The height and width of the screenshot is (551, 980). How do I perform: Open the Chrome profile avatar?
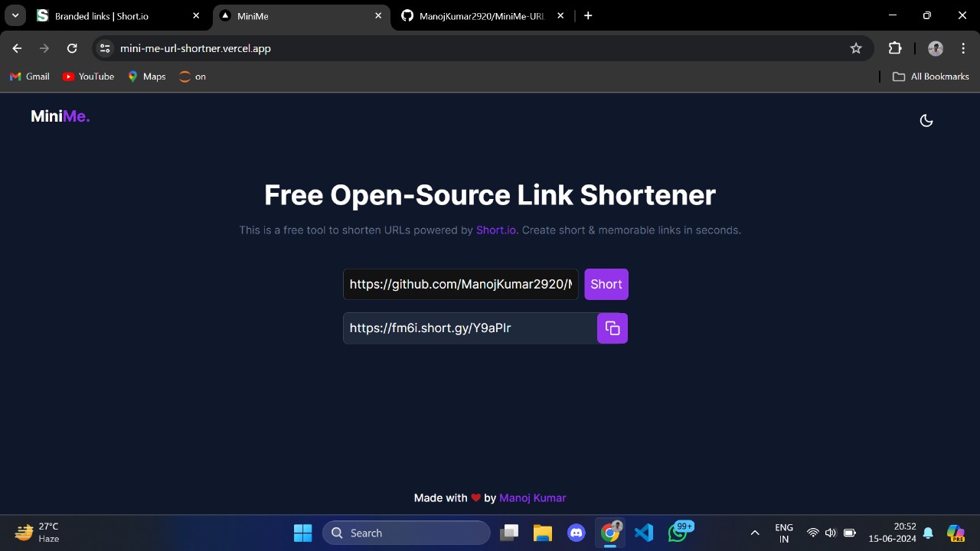click(936, 48)
